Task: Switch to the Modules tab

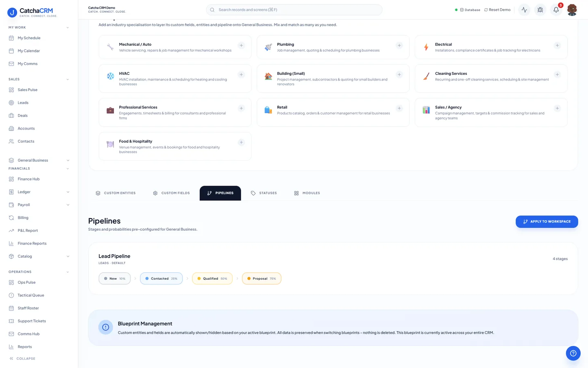Action: coord(307,193)
